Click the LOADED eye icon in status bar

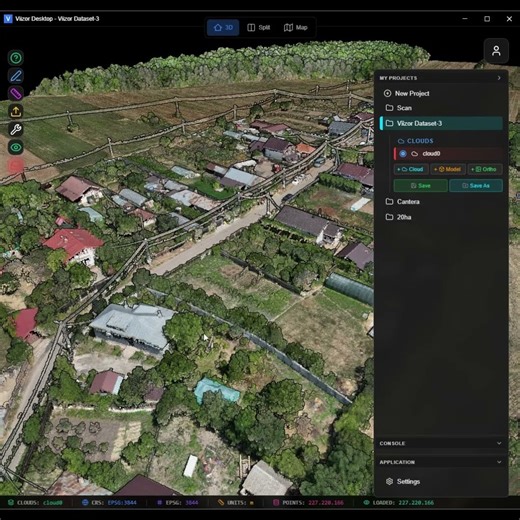tap(366, 503)
